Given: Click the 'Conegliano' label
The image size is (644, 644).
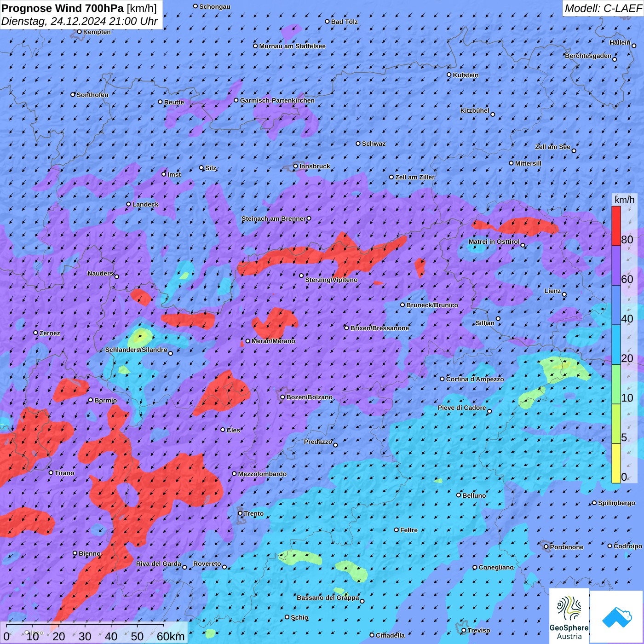Looking at the screenshot, I should [x=496, y=567].
